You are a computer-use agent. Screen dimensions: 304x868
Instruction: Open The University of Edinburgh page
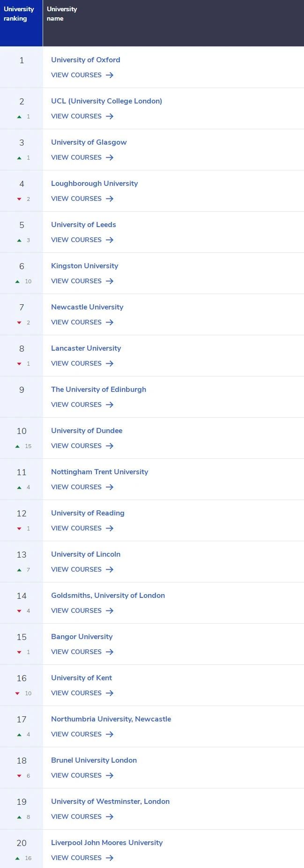point(98,390)
